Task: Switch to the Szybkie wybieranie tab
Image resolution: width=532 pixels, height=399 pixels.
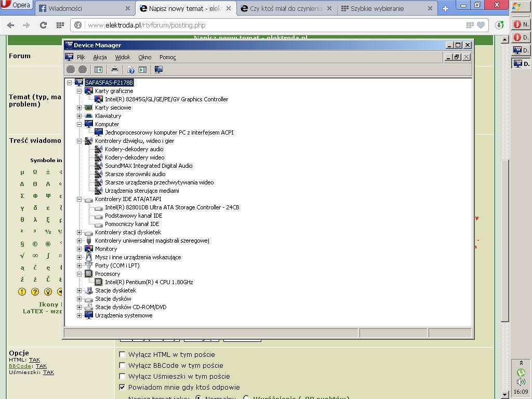Action: click(x=387, y=8)
